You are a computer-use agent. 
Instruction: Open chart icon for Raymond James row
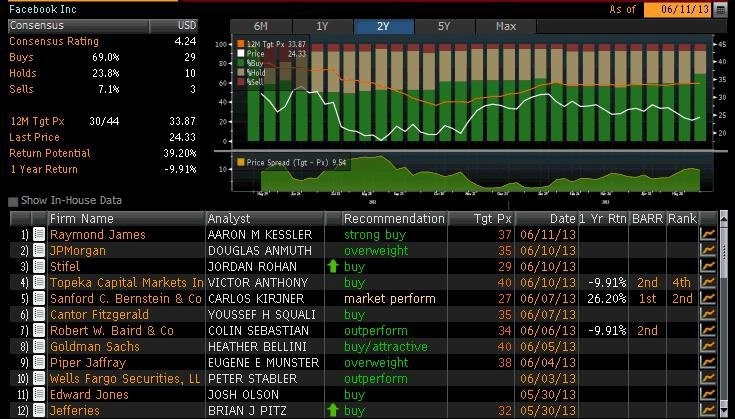(x=708, y=234)
